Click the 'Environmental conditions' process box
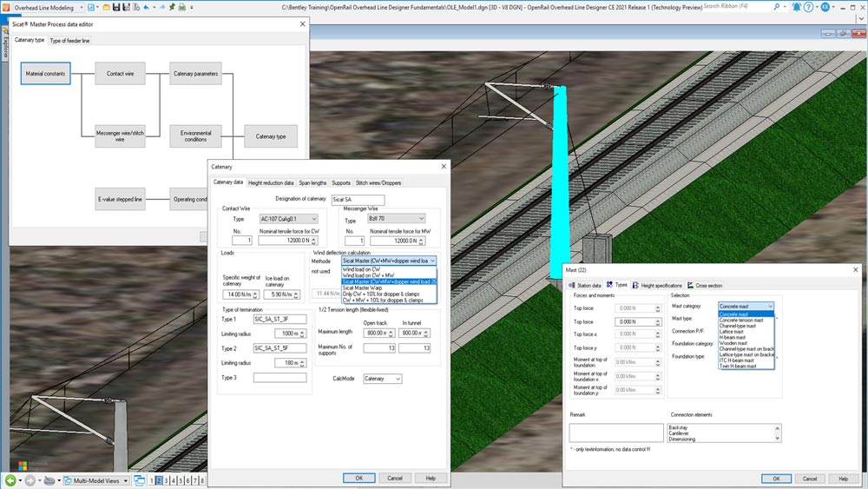The image size is (868, 489). pos(195,136)
